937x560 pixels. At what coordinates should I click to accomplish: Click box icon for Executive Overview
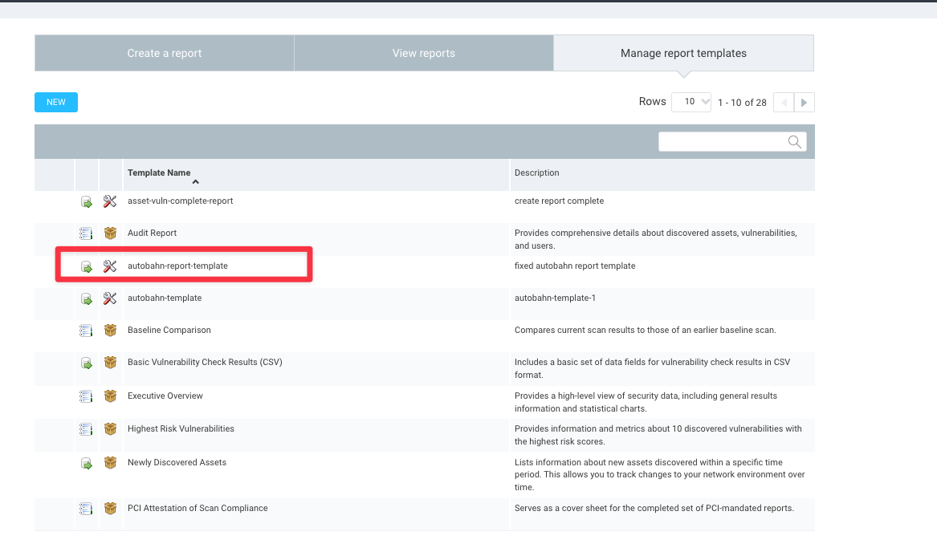(x=110, y=396)
